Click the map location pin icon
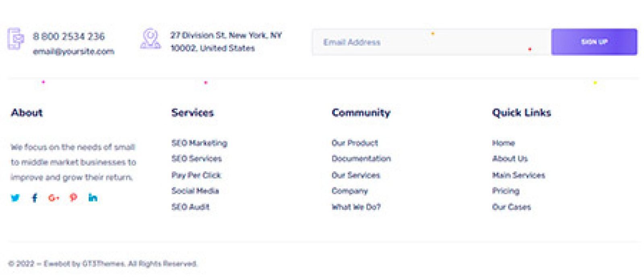 pyautogui.click(x=150, y=39)
